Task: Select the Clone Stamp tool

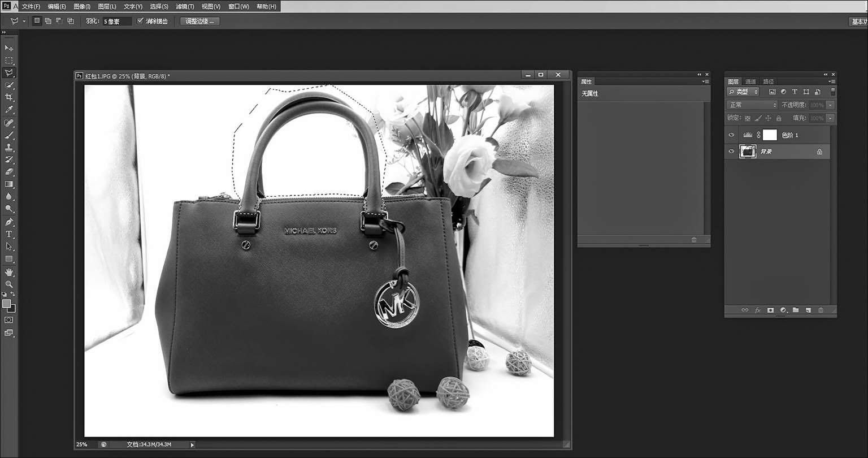Action: pyautogui.click(x=9, y=148)
